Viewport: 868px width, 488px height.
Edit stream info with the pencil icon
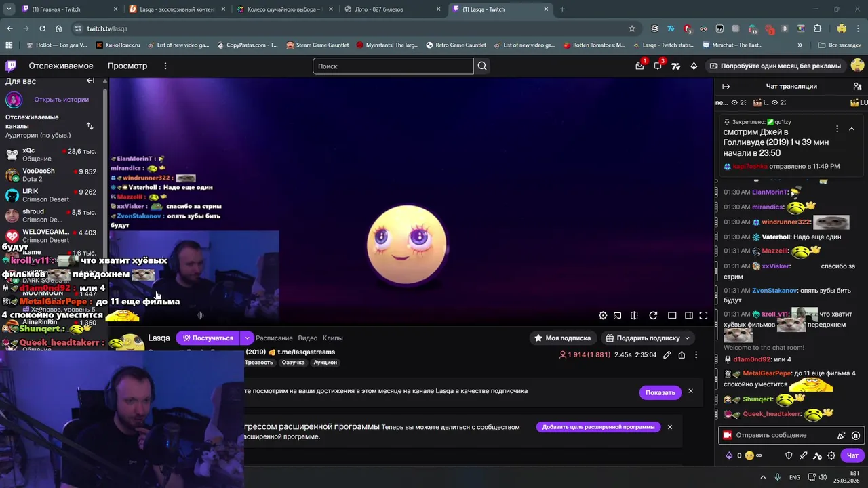point(667,355)
